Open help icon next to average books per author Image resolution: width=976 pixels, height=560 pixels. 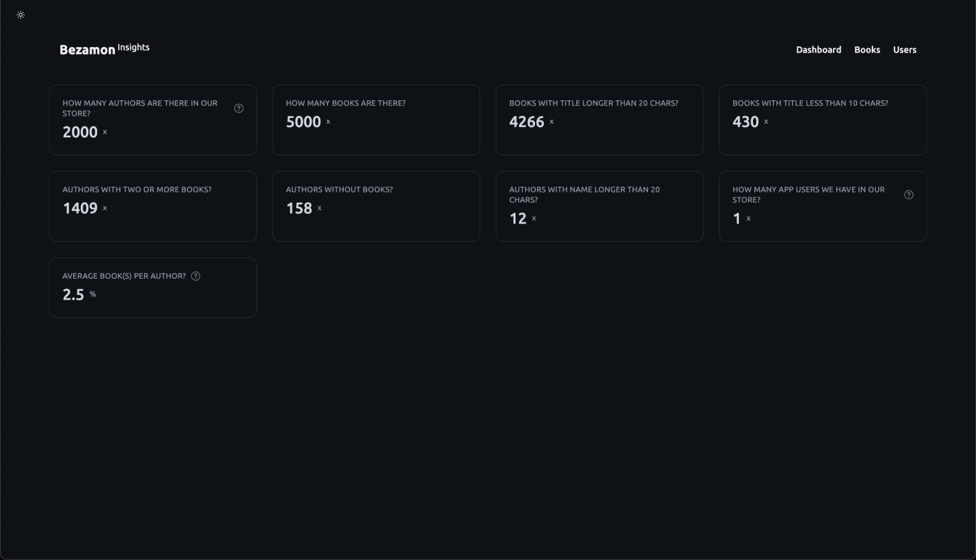pos(196,276)
